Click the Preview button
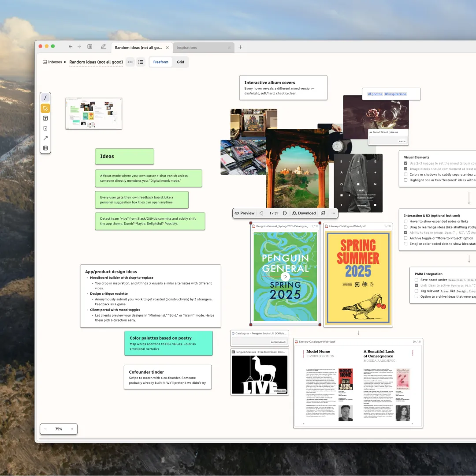Viewport: 476px width, 476px height. (244, 213)
